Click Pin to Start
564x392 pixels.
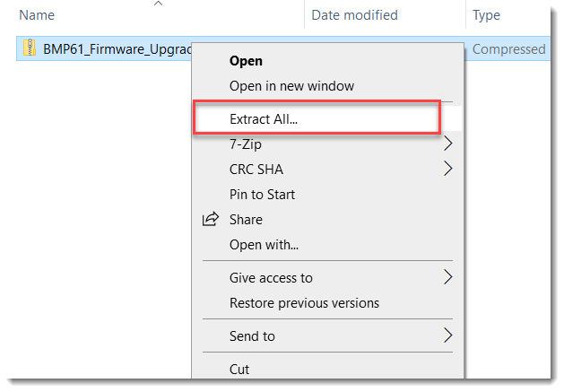click(x=262, y=195)
